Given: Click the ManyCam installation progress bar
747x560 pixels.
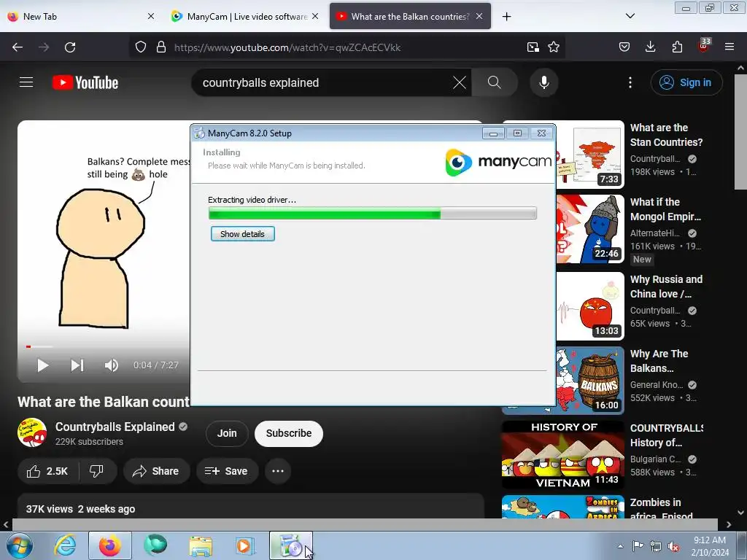Looking at the screenshot, I should [x=373, y=214].
